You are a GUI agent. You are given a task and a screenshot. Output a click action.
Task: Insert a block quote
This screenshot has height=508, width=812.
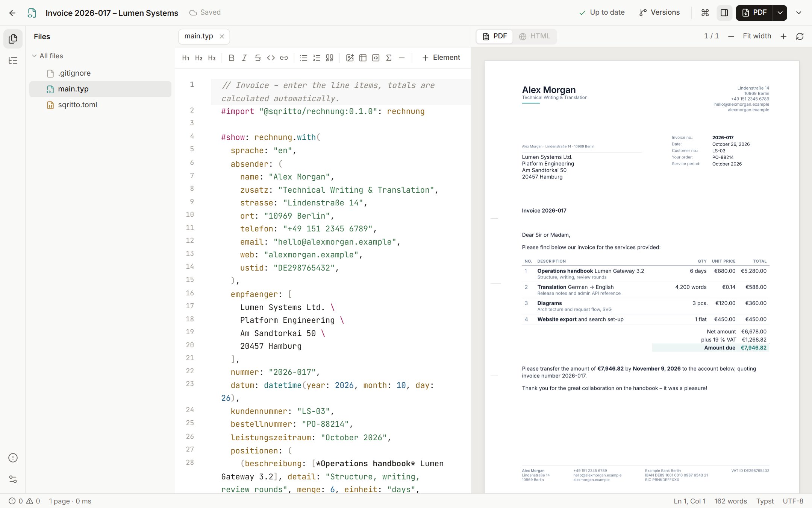[330, 58]
